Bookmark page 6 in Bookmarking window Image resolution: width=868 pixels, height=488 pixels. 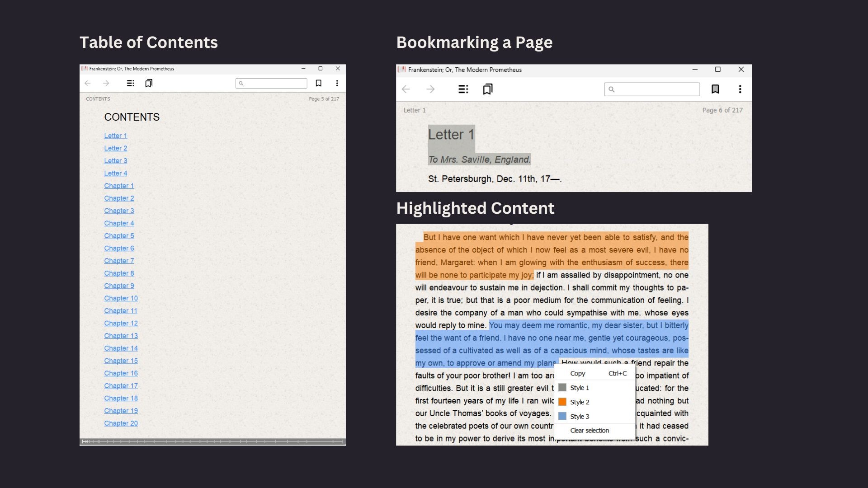tap(715, 89)
